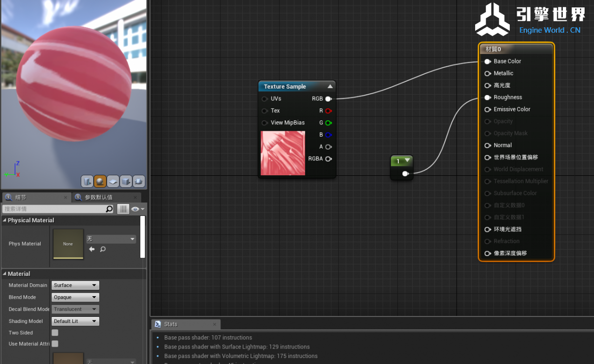Image resolution: width=594 pixels, height=364 pixels.
Task: Click the Opacity pin on material node
Action: click(487, 122)
